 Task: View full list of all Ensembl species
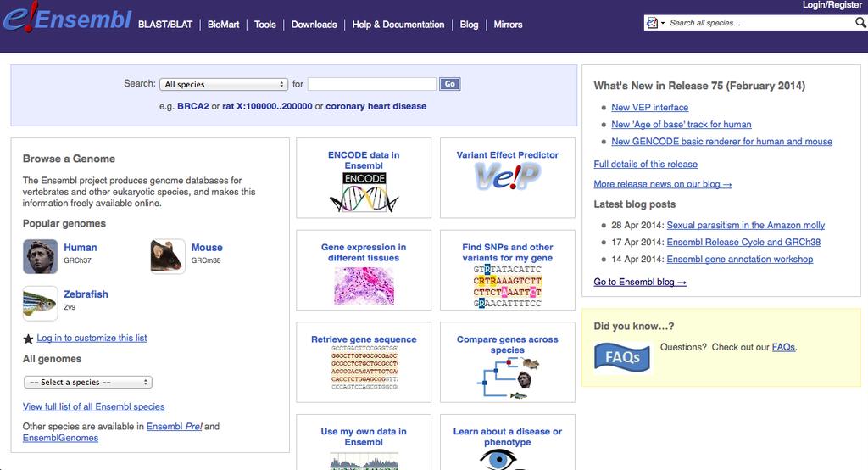(x=93, y=406)
